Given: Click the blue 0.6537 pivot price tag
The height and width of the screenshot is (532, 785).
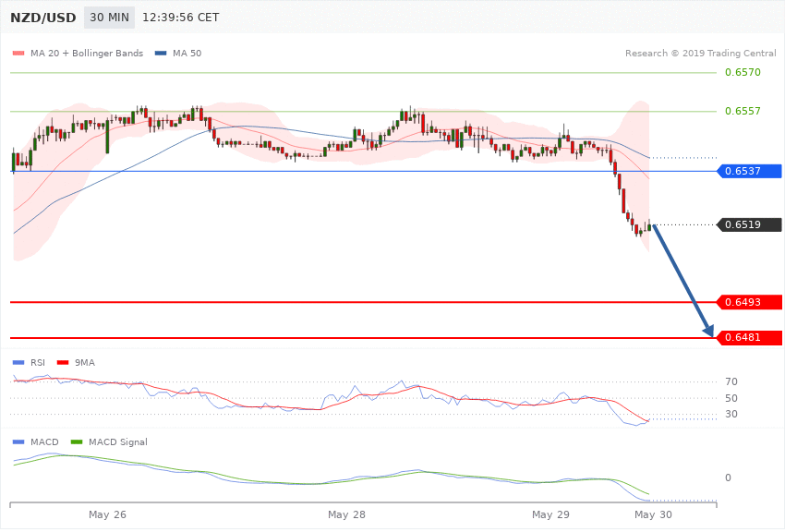Looking at the screenshot, I should tap(750, 171).
